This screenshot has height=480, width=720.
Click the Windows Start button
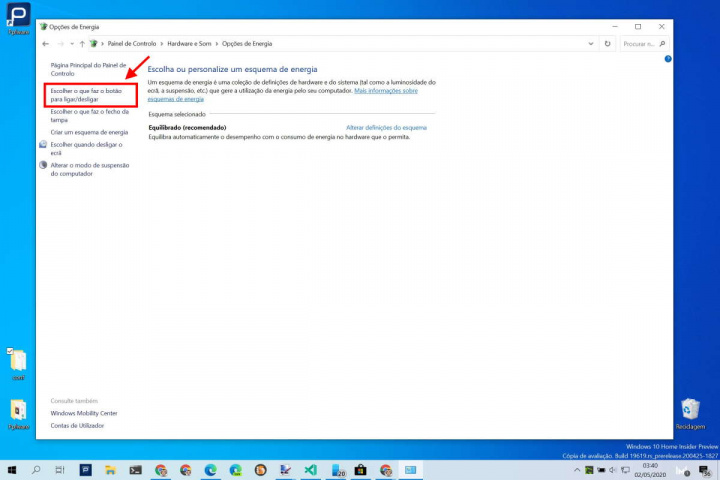tap(12, 469)
